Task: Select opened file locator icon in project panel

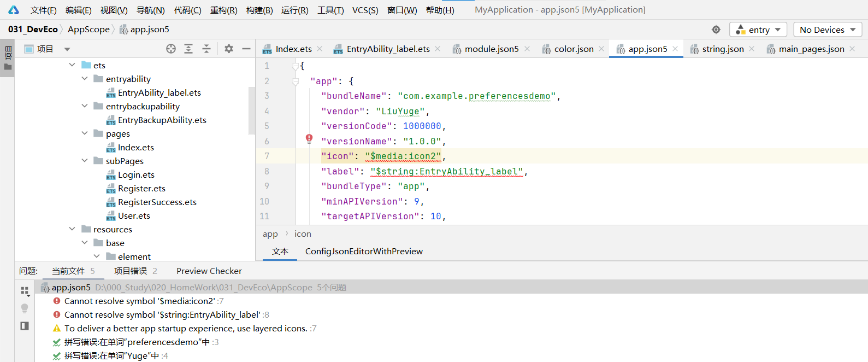Action: pyautogui.click(x=171, y=49)
